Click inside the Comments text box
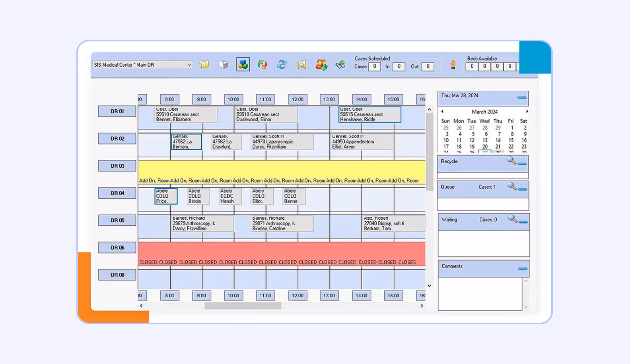This screenshot has height=364, width=630. click(480, 294)
